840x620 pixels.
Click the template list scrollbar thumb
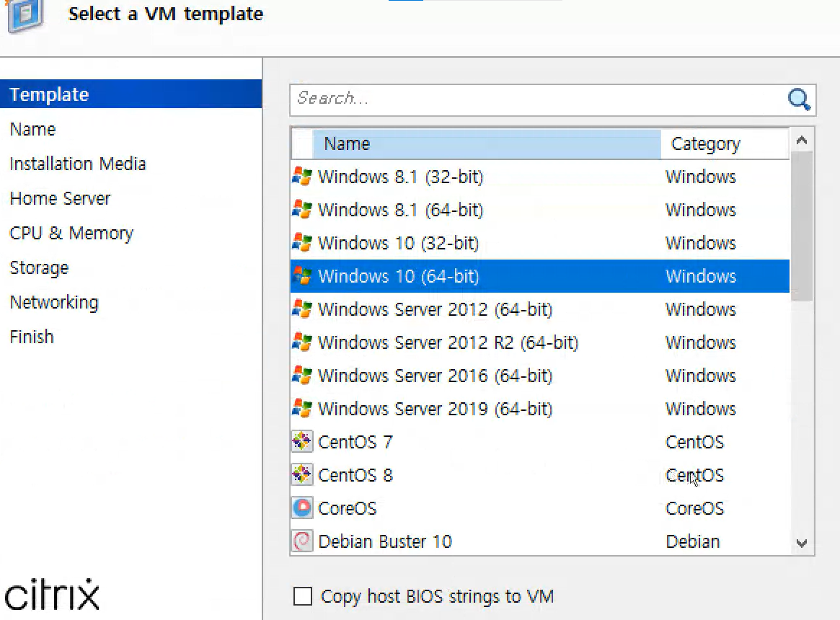[802, 226]
